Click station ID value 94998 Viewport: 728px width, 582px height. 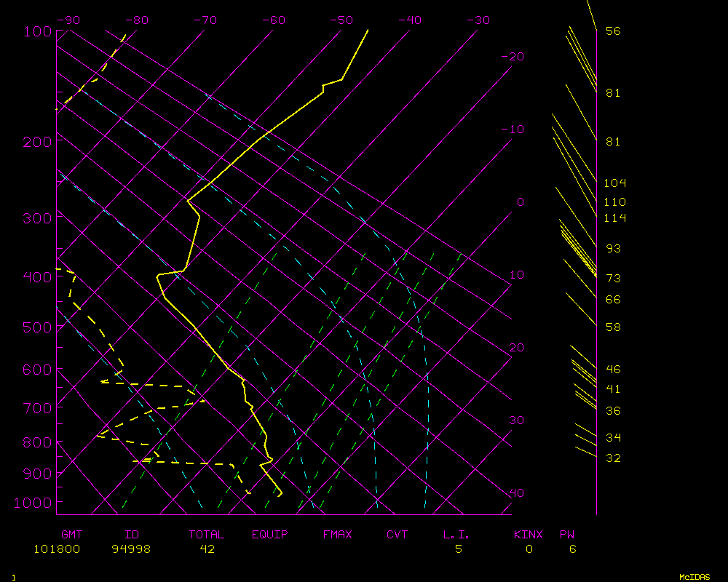[x=131, y=549]
